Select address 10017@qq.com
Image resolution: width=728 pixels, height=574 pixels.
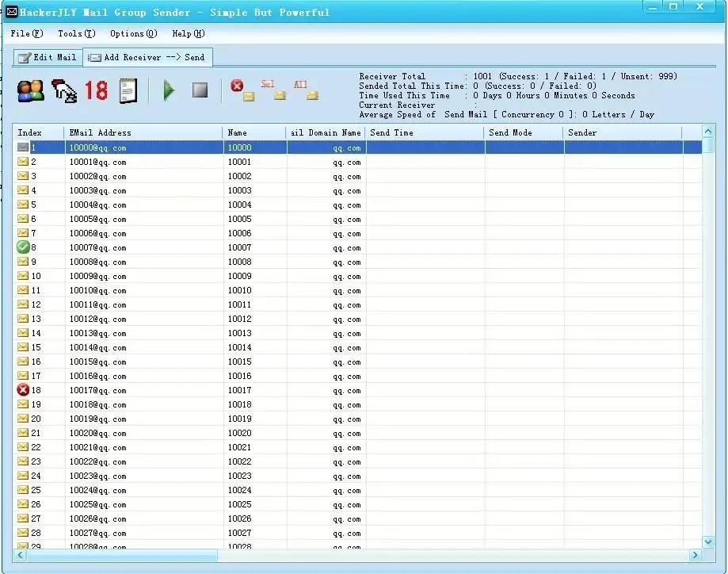point(98,390)
